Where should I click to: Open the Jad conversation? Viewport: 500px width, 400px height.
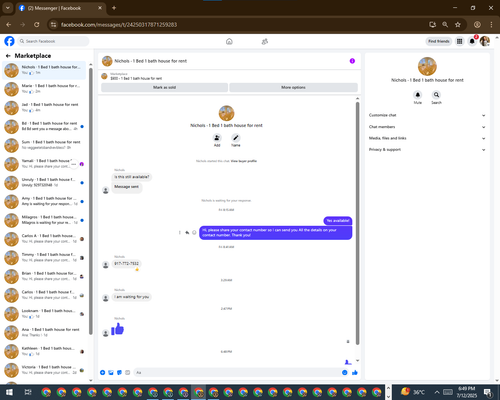point(44,107)
